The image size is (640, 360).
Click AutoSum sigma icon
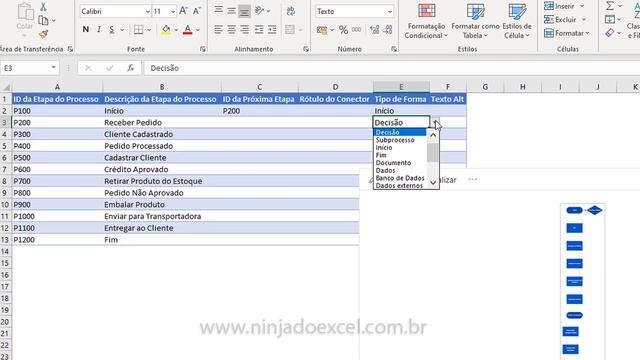tap(610, 6)
